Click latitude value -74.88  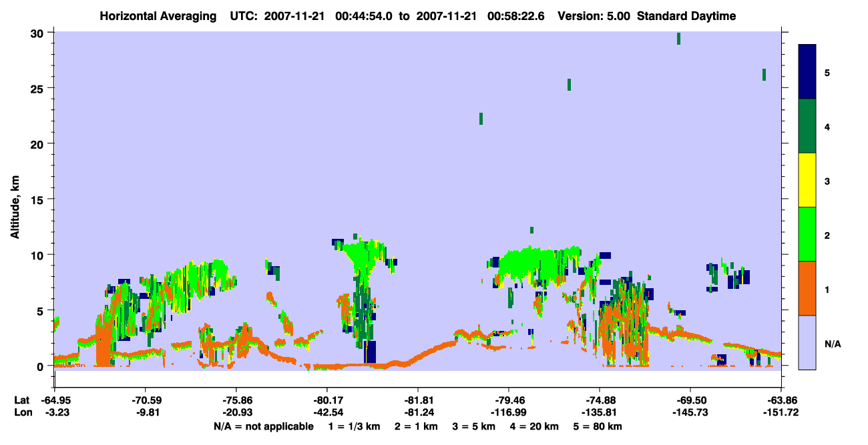pos(600,400)
